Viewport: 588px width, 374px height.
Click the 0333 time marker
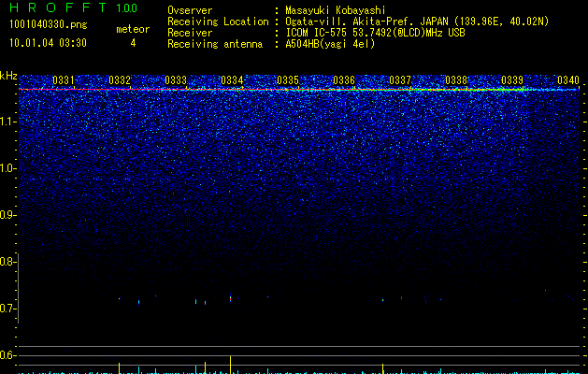(176, 80)
